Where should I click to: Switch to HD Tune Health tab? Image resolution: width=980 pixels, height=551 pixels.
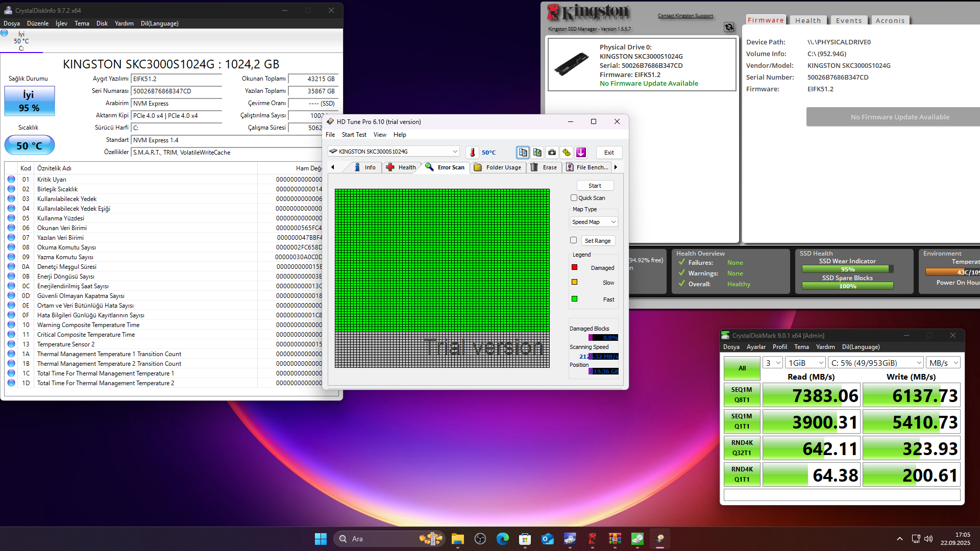401,167
